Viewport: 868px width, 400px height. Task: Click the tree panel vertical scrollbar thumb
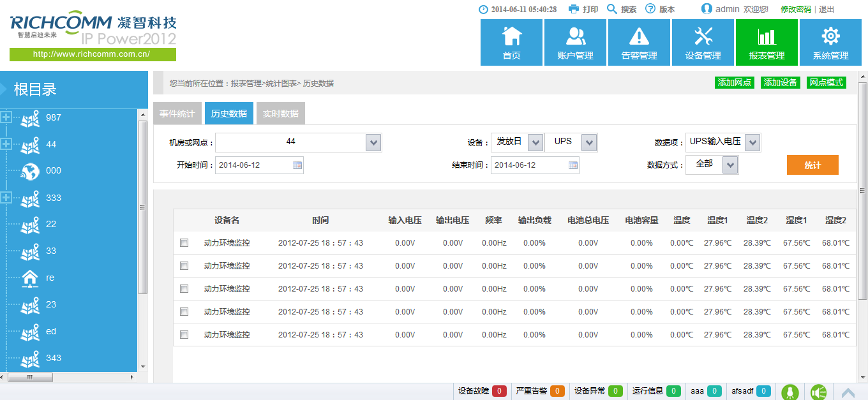143,207
